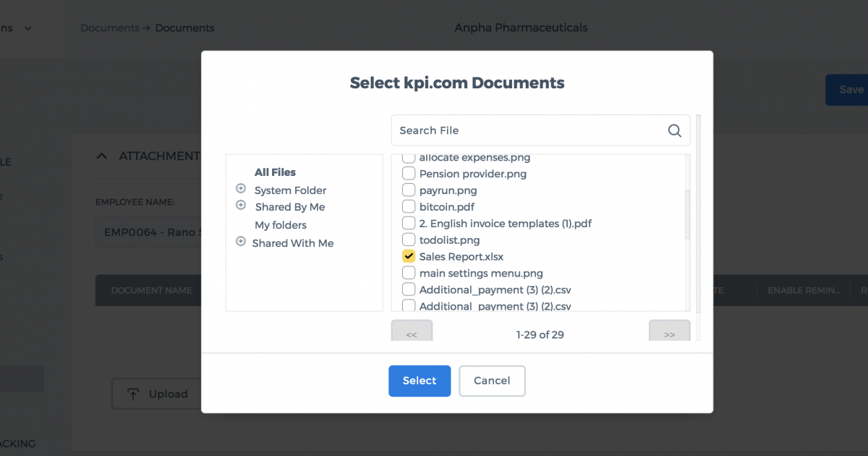Check the allocate expenses.png checkbox
Image resolution: width=868 pixels, height=456 pixels.
click(409, 158)
